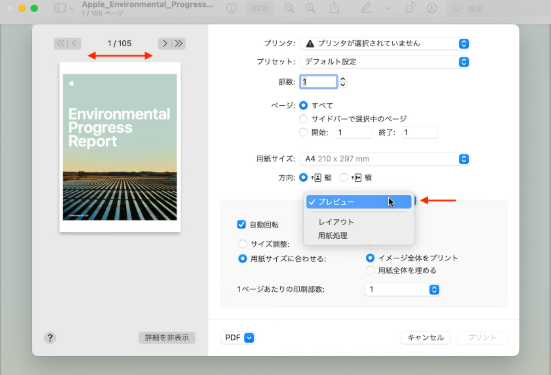Image resolution: width=551 pixels, height=375 pixels.
Task: Jump to first page in print preview
Action: pos(60,43)
